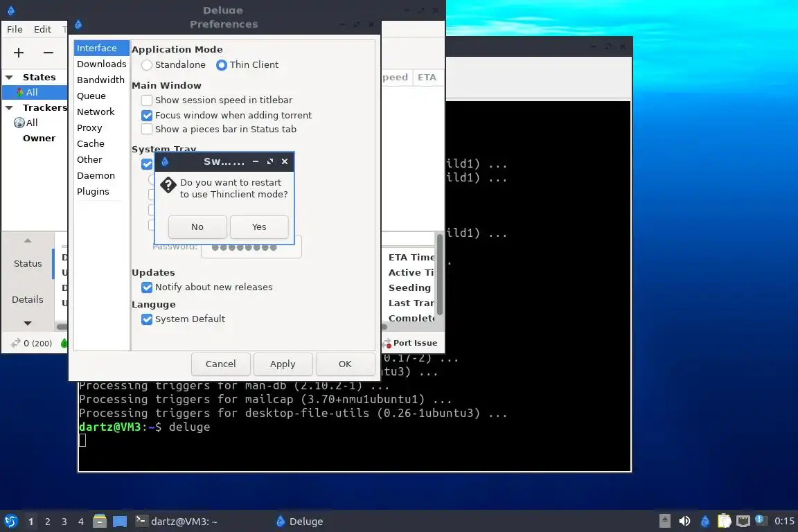Enable Show a pieces bar in Status tab
The height and width of the screenshot is (532, 798).
[x=147, y=129]
